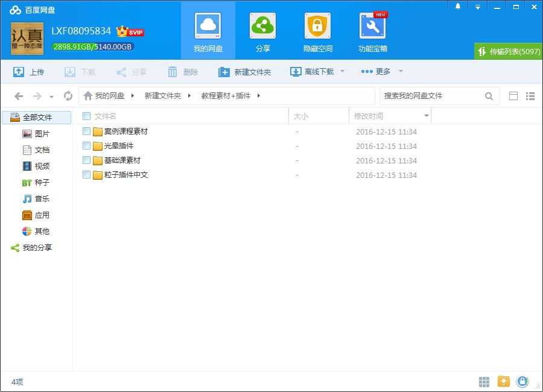Switch to the 分享 tab
The width and height of the screenshot is (543, 392).
pos(263,32)
